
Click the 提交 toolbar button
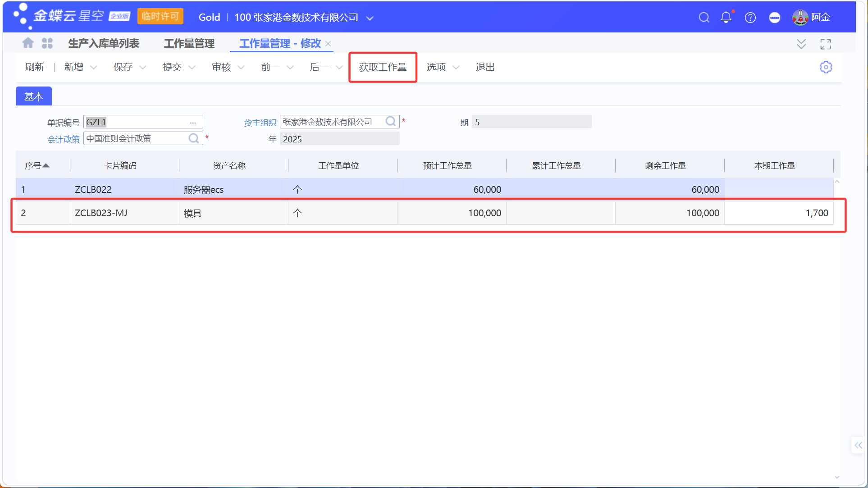point(172,67)
